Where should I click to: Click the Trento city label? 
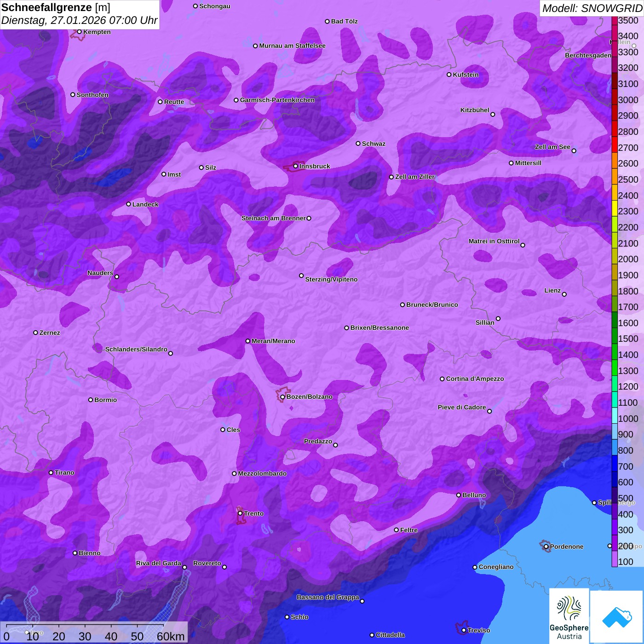[254, 513]
